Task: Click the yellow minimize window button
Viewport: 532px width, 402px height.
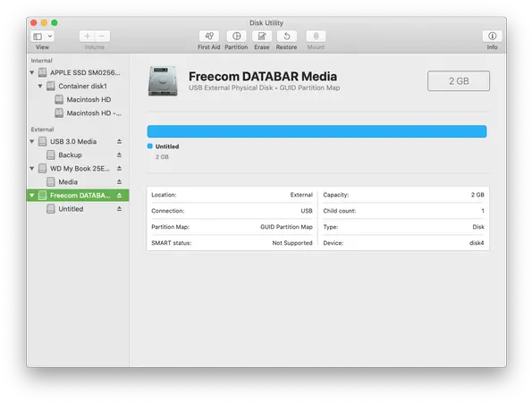Action: coord(44,22)
